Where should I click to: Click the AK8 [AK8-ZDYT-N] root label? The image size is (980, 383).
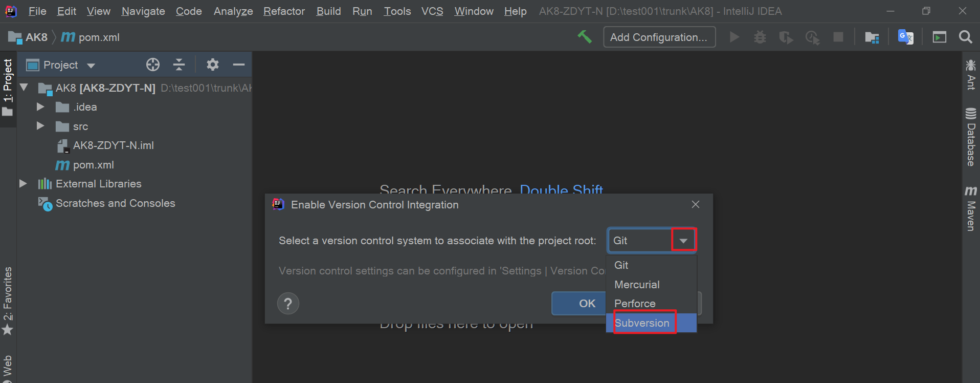click(x=105, y=88)
